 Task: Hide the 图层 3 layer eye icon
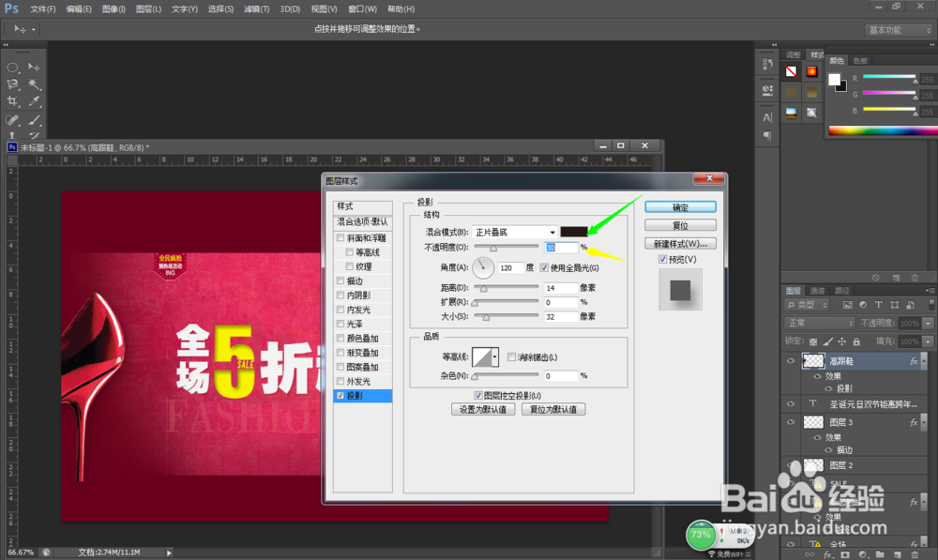791,422
